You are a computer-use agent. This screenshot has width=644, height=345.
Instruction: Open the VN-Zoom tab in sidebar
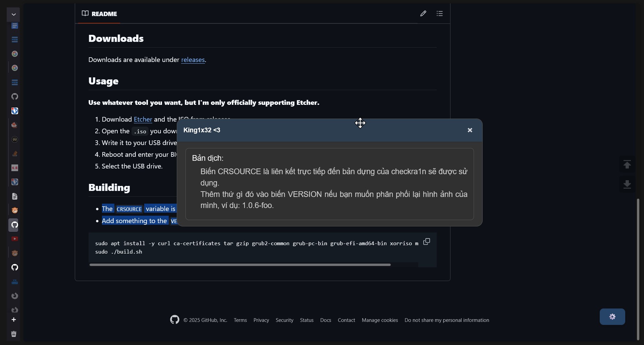tap(15, 282)
